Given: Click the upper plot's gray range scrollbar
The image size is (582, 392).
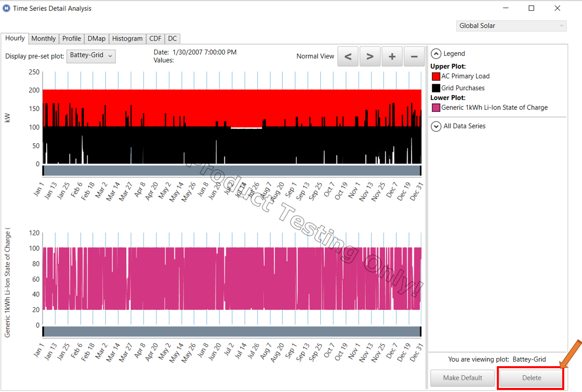Looking at the screenshot, I should coord(232,170).
